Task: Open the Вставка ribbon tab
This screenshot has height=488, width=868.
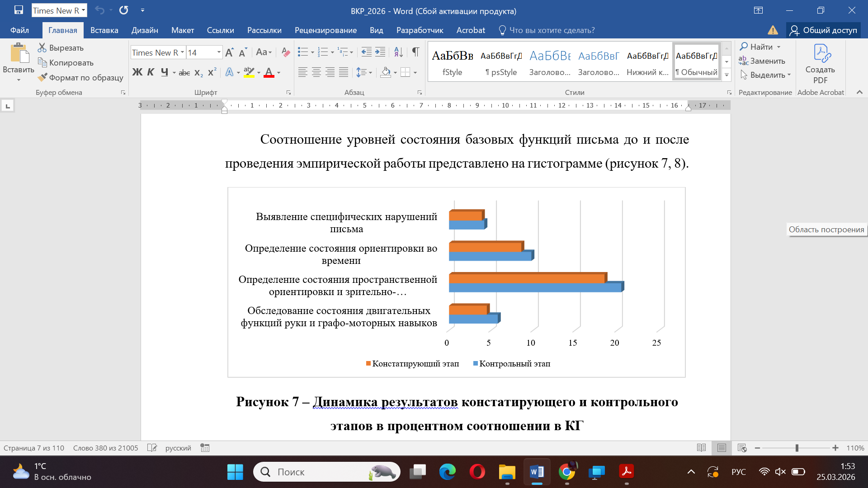Action: (x=104, y=30)
